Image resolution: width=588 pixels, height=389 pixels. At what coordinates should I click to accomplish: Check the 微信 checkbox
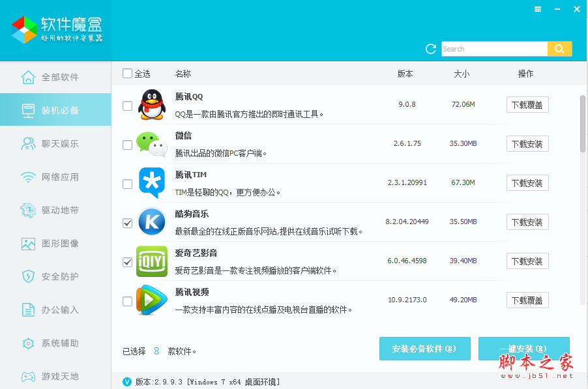coord(128,145)
